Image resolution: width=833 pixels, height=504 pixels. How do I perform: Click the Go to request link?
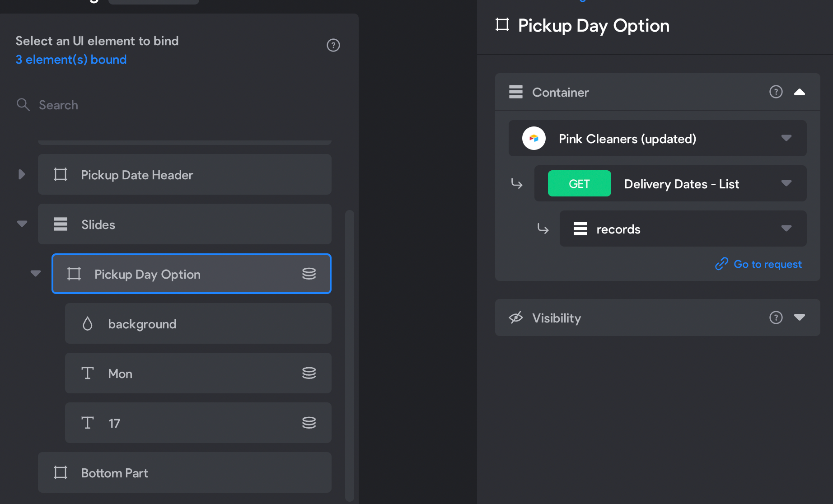tap(758, 264)
